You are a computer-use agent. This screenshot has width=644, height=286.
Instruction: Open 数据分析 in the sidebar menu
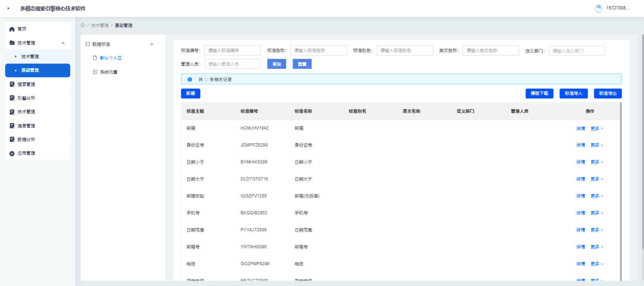click(x=26, y=139)
